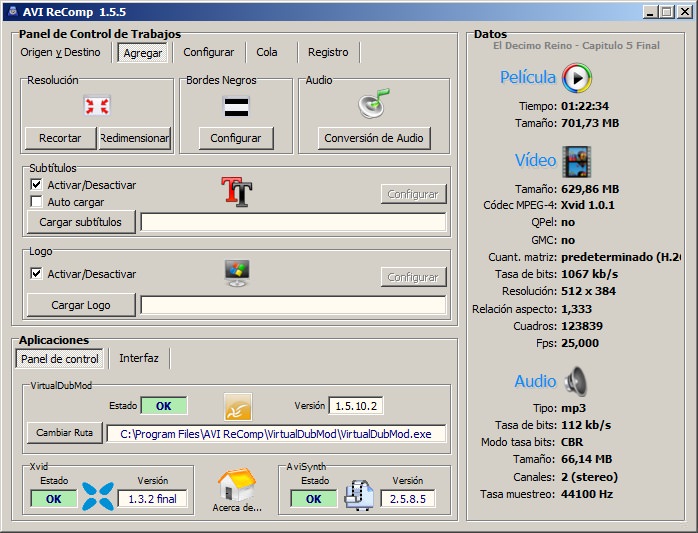Click Configurar under Bordes Negros
The width and height of the screenshot is (698, 533).
click(x=236, y=138)
